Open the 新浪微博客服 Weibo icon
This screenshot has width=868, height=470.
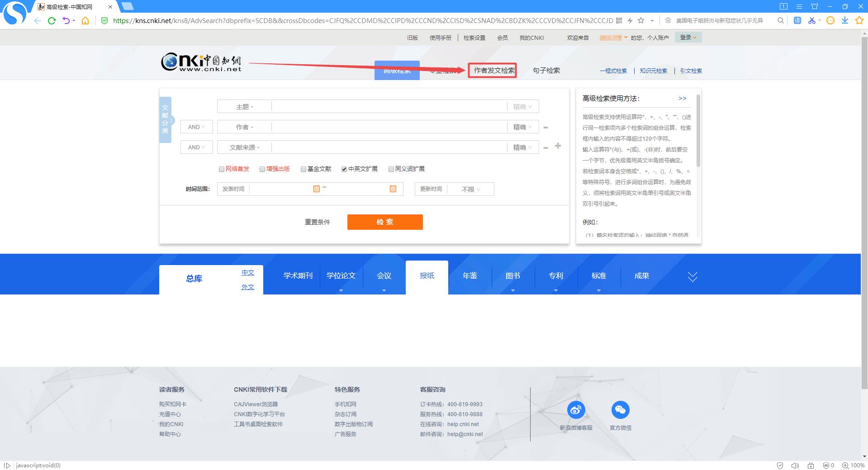click(576, 410)
